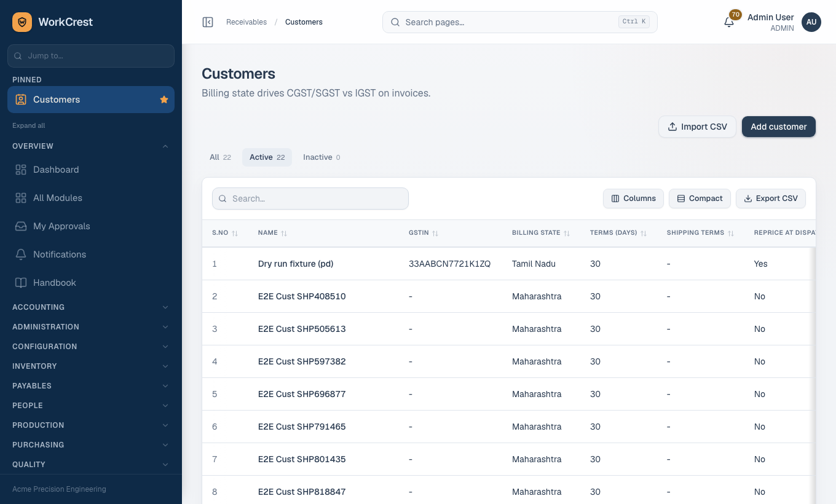Sort table by S.NO column arrows
The image size is (836, 504).
235,234
